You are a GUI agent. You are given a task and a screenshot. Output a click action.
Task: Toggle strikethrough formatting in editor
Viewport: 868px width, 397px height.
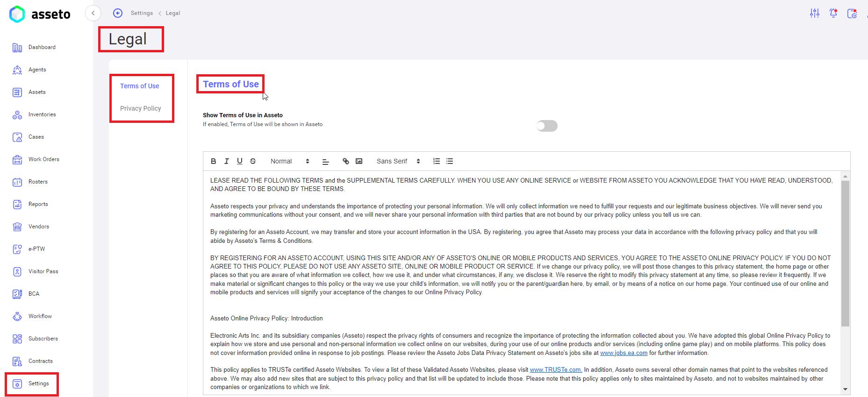(253, 161)
